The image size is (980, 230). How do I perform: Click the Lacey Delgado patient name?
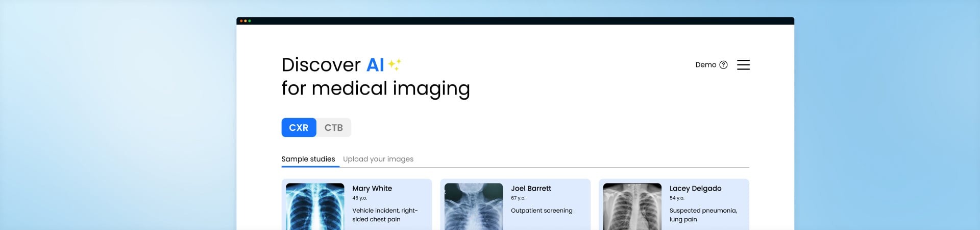695,189
